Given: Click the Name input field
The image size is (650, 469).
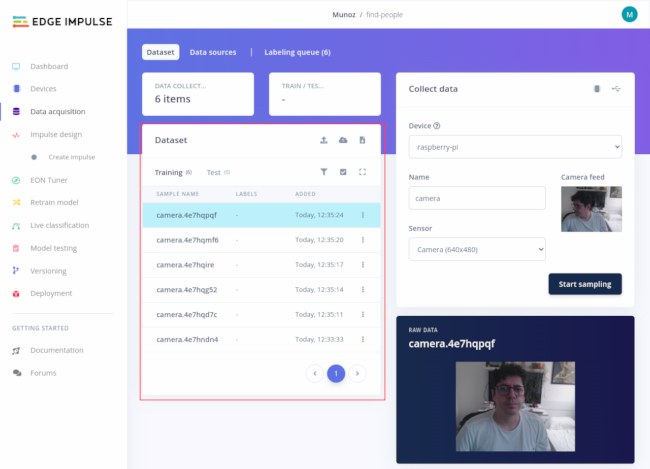Looking at the screenshot, I should coord(477,198).
